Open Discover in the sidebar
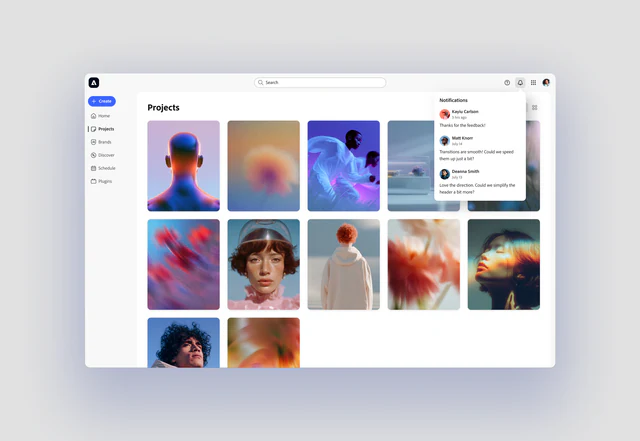The height and width of the screenshot is (441, 640). tap(102, 155)
